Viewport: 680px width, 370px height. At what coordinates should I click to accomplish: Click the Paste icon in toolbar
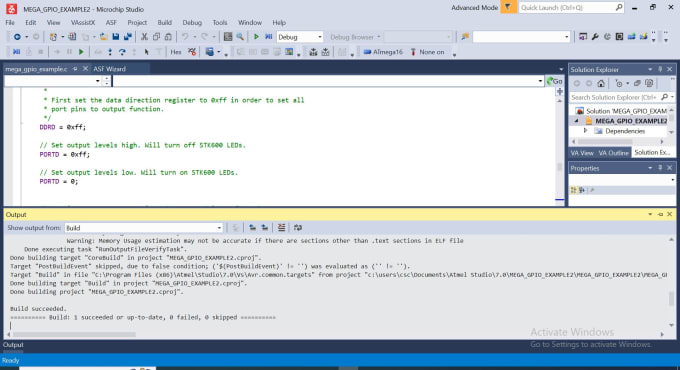[x=169, y=37]
